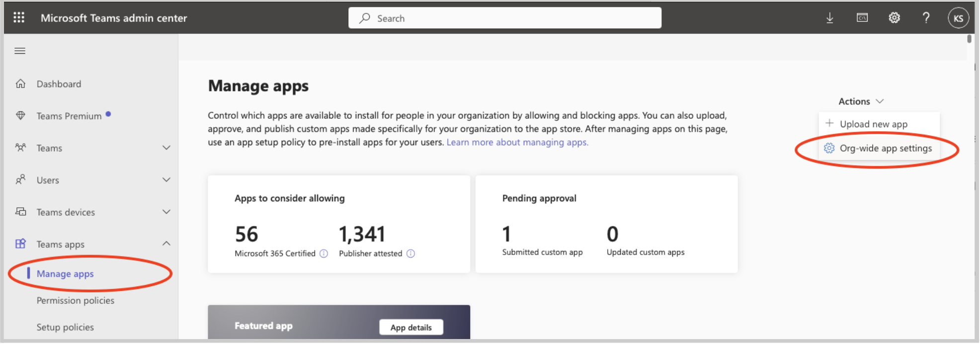
Task: Open the Actions dropdown
Action: coord(861,101)
